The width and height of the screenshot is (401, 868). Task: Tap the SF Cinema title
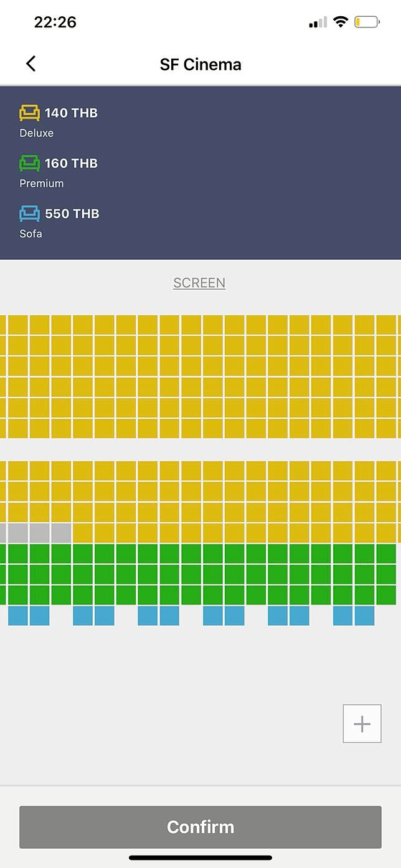pos(200,64)
